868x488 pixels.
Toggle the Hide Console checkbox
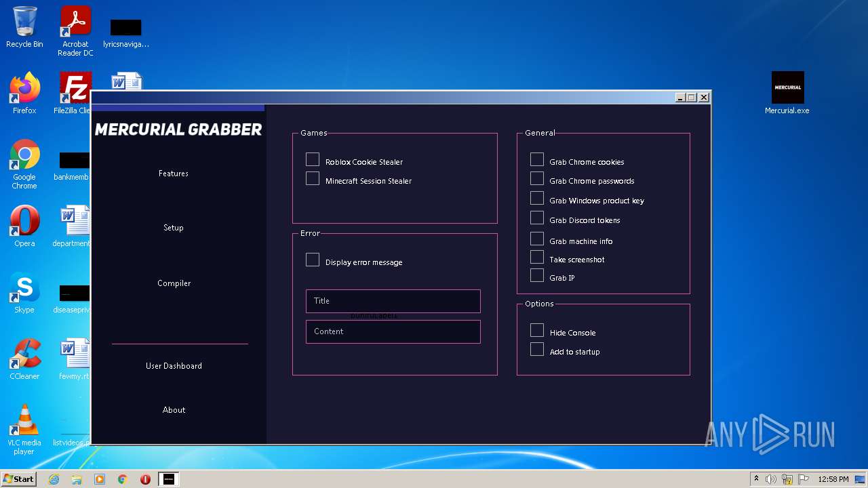tap(537, 331)
